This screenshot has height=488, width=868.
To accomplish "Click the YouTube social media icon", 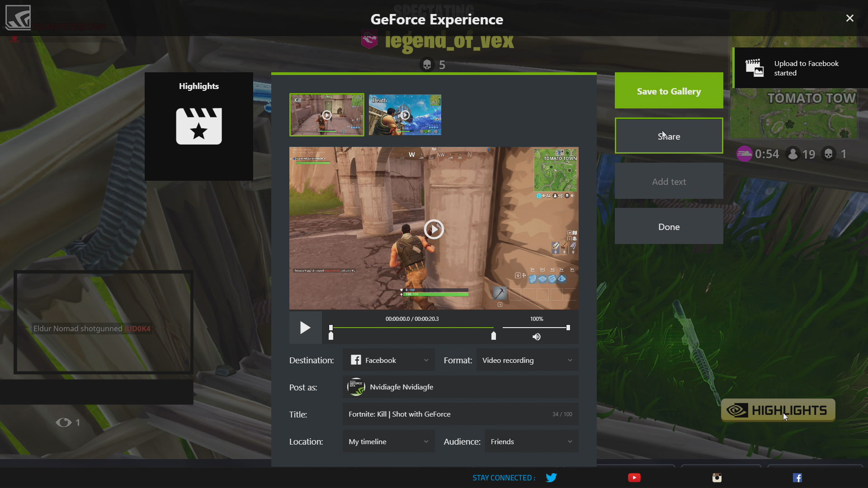I will 634,477.
